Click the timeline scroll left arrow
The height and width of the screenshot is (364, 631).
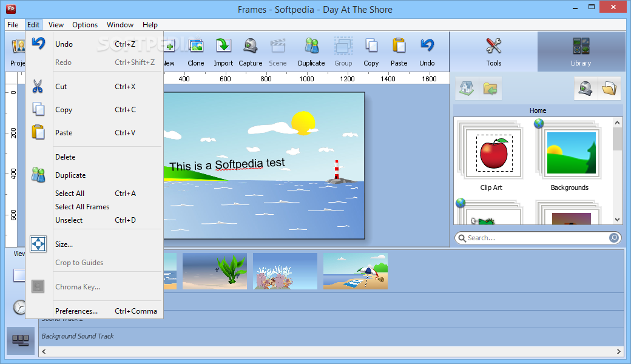pyautogui.click(x=44, y=351)
